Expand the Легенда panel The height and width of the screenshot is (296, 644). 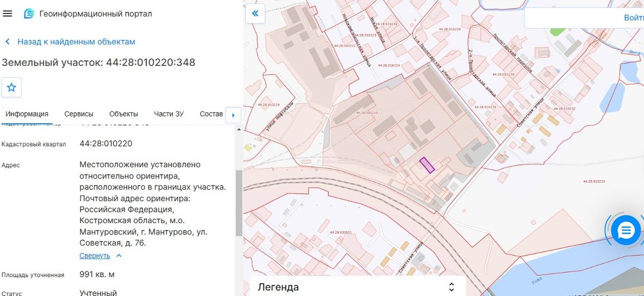click(x=357, y=287)
